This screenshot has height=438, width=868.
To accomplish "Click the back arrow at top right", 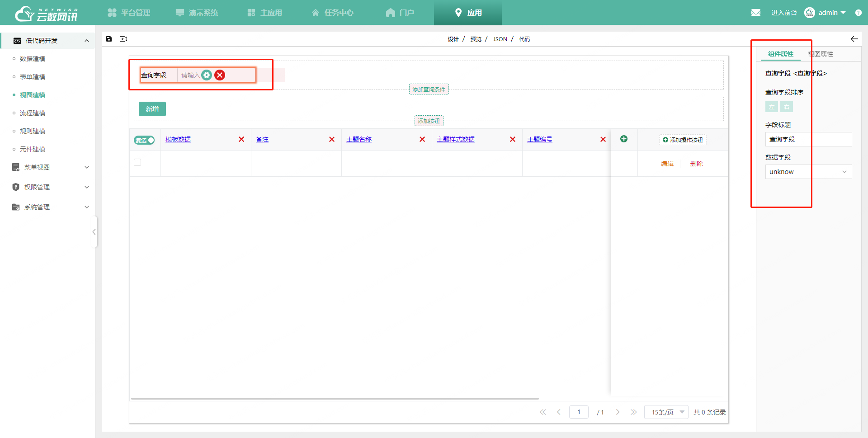I will click(x=854, y=39).
